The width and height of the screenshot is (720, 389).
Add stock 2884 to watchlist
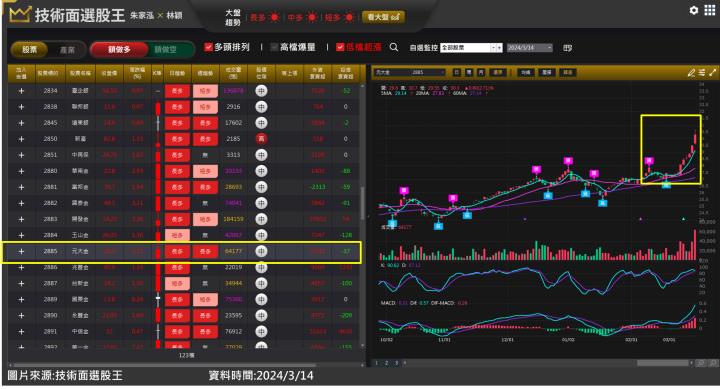[21, 235]
